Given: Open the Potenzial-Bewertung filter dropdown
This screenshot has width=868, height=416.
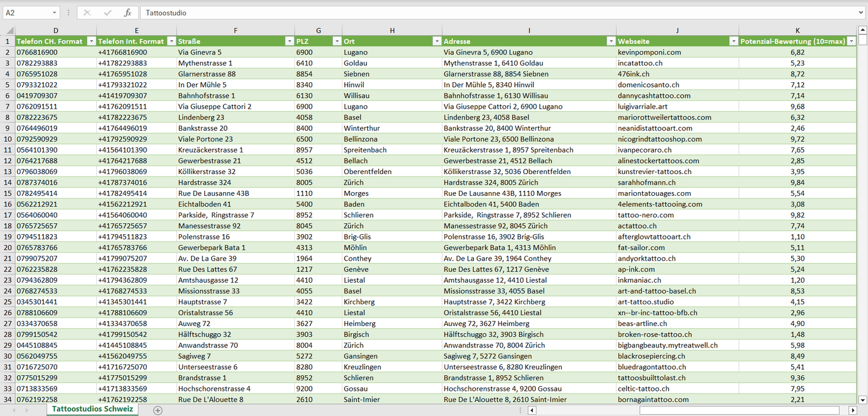Looking at the screenshot, I should click(x=851, y=41).
